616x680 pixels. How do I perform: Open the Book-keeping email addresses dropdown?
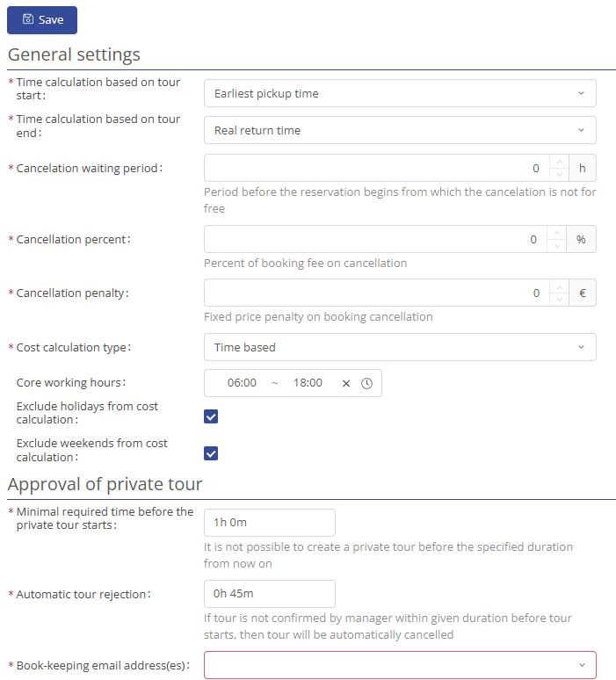(400, 665)
